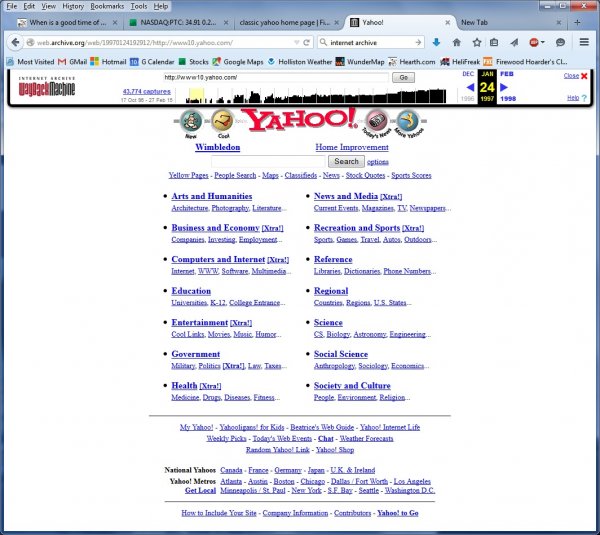The image size is (600, 535).
Task: Open Arts and Humanities category
Action: [x=212, y=196]
